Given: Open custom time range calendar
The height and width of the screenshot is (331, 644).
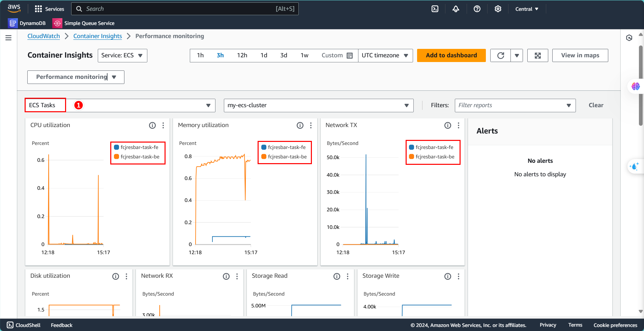Looking at the screenshot, I should tap(350, 55).
